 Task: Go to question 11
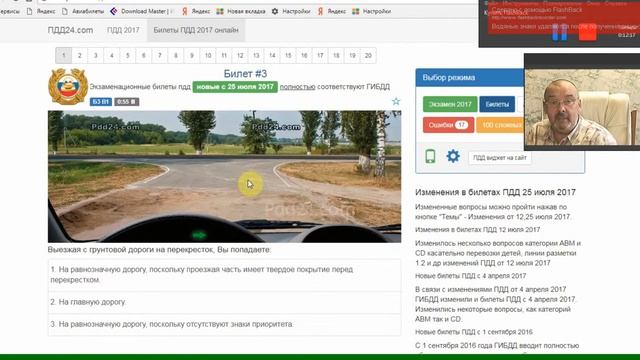point(224,56)
